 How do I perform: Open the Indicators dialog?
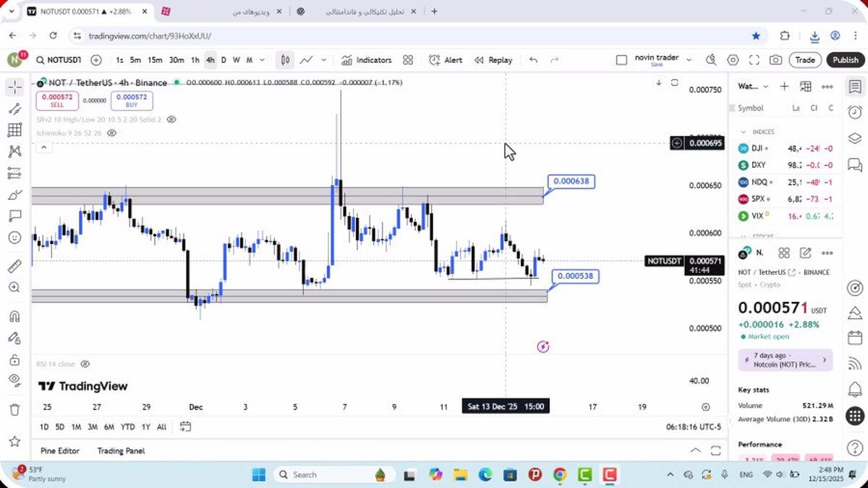tap(367, 60)
